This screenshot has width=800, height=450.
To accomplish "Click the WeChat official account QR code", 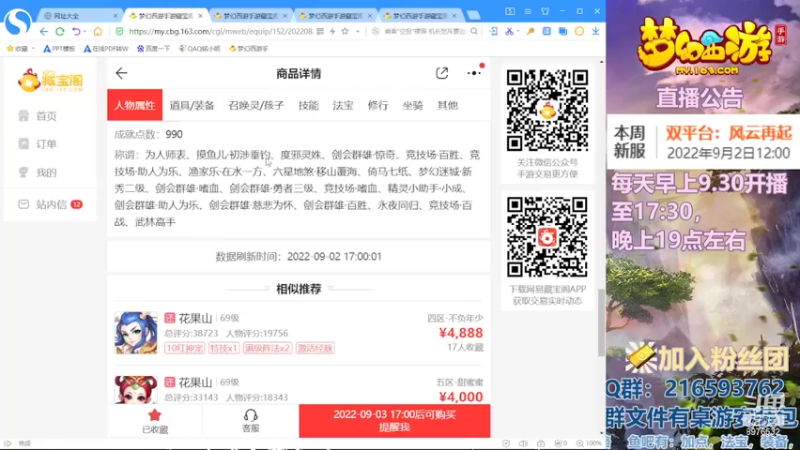I will [x=547, y=110].
